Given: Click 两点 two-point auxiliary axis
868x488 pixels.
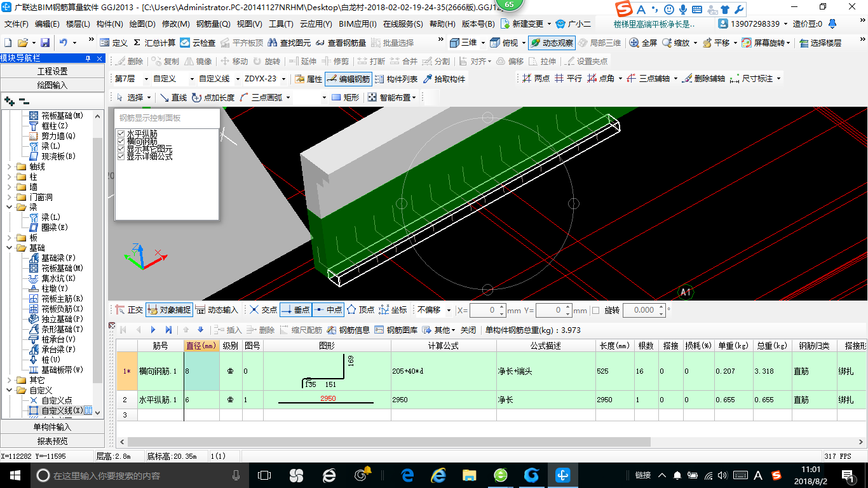Looking at the screenshot, I should [x=536, y=78].
